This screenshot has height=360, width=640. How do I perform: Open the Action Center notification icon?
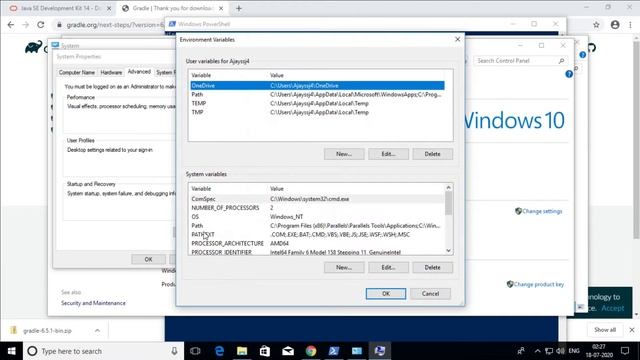point(625,351)
